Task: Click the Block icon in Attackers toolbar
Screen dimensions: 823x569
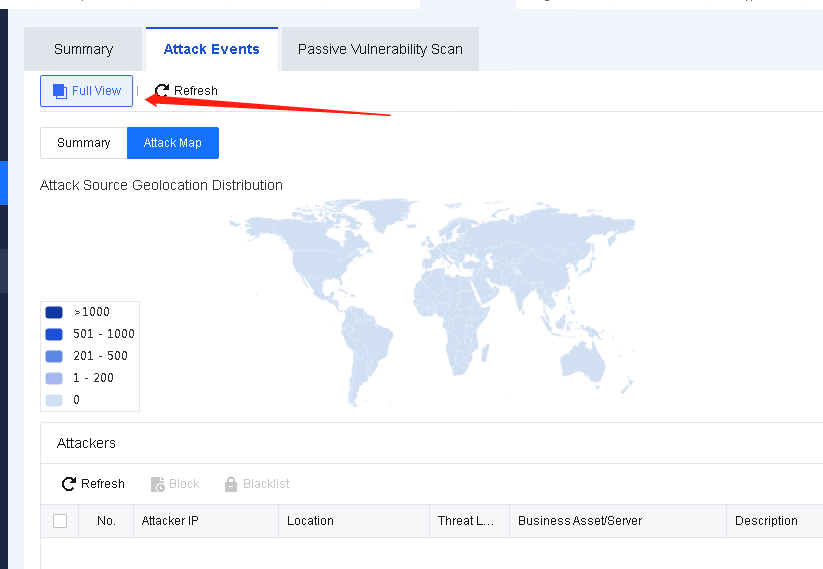Action: (158, 484)
